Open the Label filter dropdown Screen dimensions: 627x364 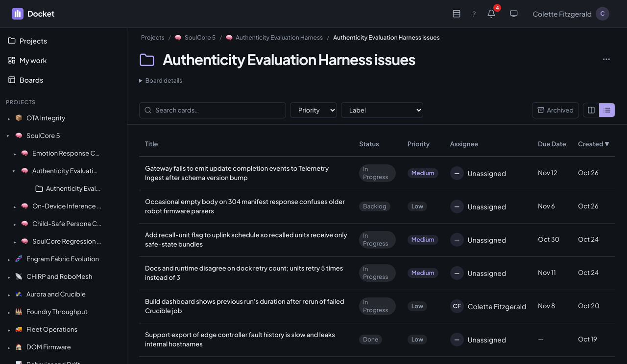coord(382,110)
